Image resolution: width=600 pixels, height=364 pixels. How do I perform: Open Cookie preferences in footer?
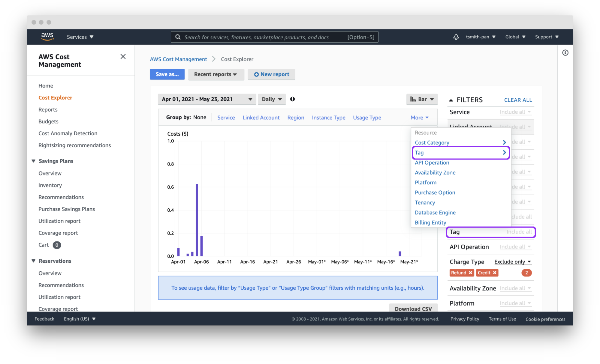(545, 319)
